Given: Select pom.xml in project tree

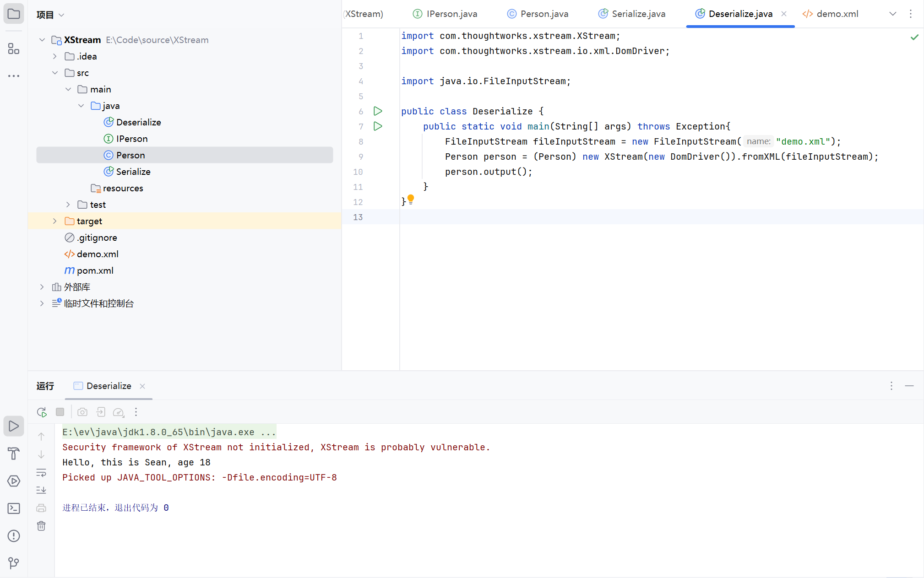Looking at the screenshot, I should coord(89,270).
